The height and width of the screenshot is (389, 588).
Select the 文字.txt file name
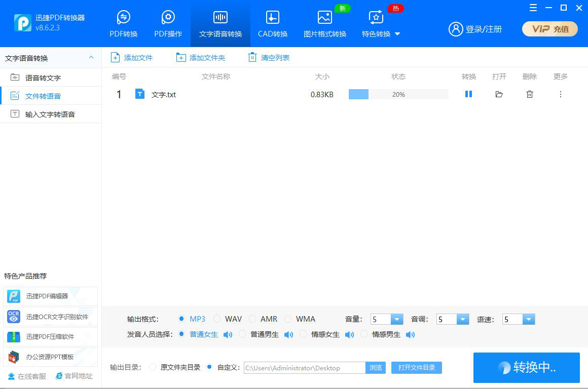164,94
